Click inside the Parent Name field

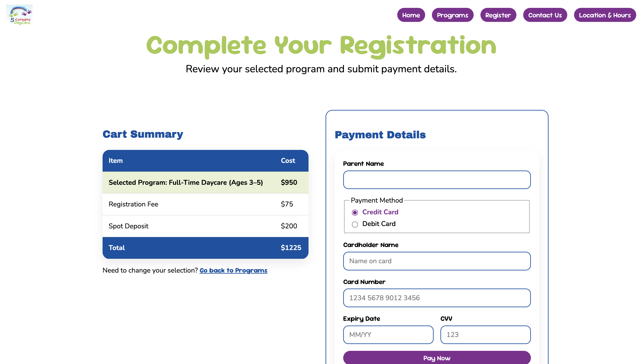point(437,180)
